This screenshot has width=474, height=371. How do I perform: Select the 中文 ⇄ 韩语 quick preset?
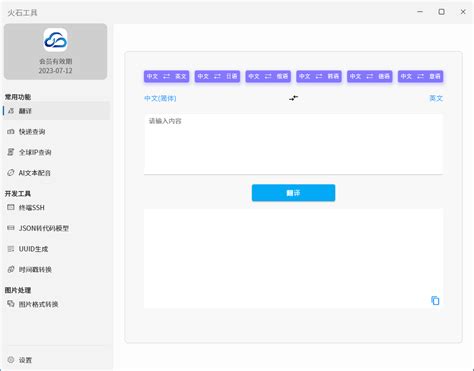point(319,76)
